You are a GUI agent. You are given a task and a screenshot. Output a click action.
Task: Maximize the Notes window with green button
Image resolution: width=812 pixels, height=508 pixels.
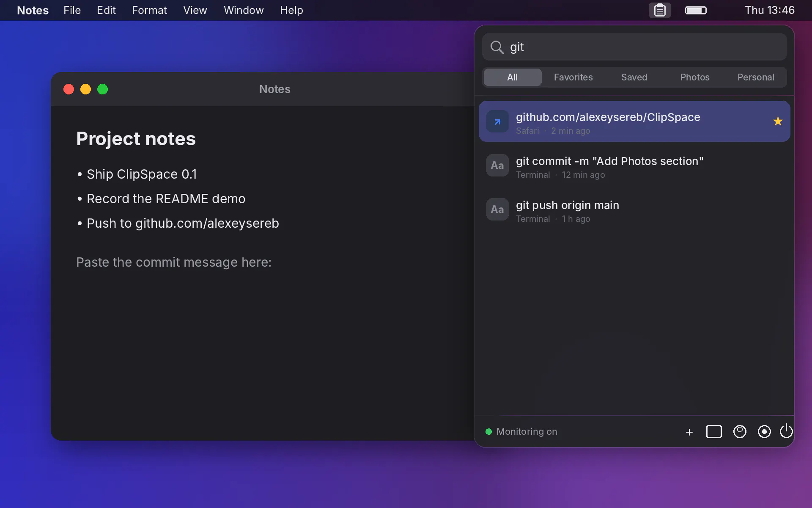pyautogui.click(x=102, y=89)
